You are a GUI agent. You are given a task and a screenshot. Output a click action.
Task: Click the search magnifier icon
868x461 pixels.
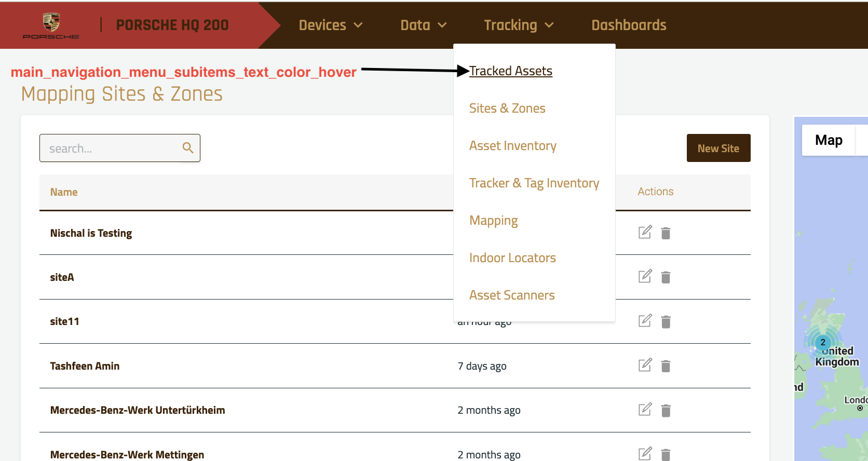(x=188, y=148)
